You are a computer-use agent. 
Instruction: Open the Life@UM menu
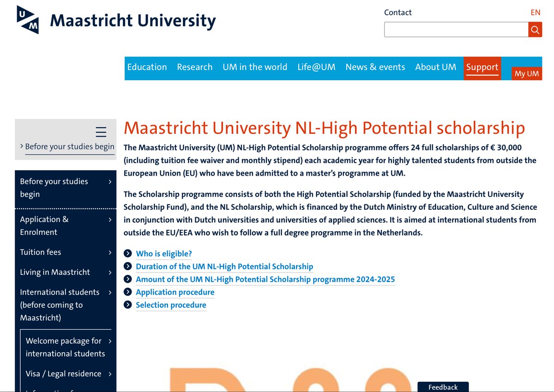pos(316,67)
